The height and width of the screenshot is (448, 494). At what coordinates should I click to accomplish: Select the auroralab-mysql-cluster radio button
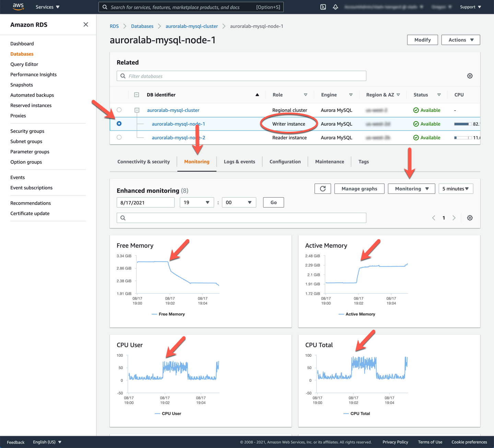(119, 110)
